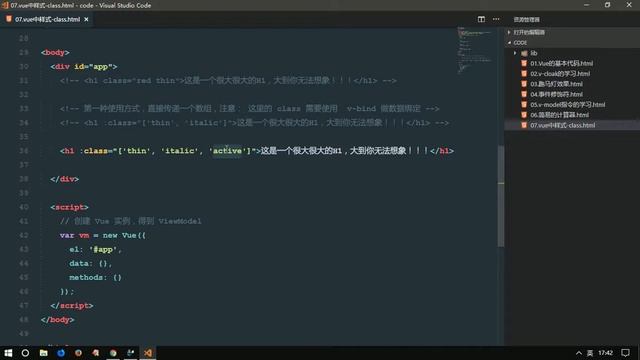Open 01.Vue basic code html file
The width and height of the screenshot is (640, 360).
[x=562, y=63]
